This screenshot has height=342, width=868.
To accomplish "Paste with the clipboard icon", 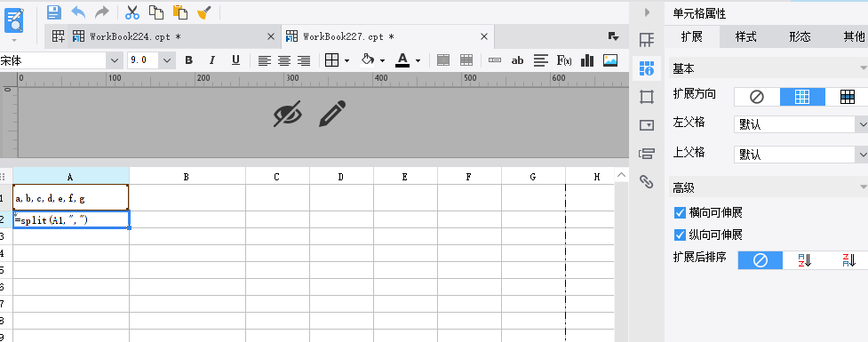I will click(x=180, y=12).
